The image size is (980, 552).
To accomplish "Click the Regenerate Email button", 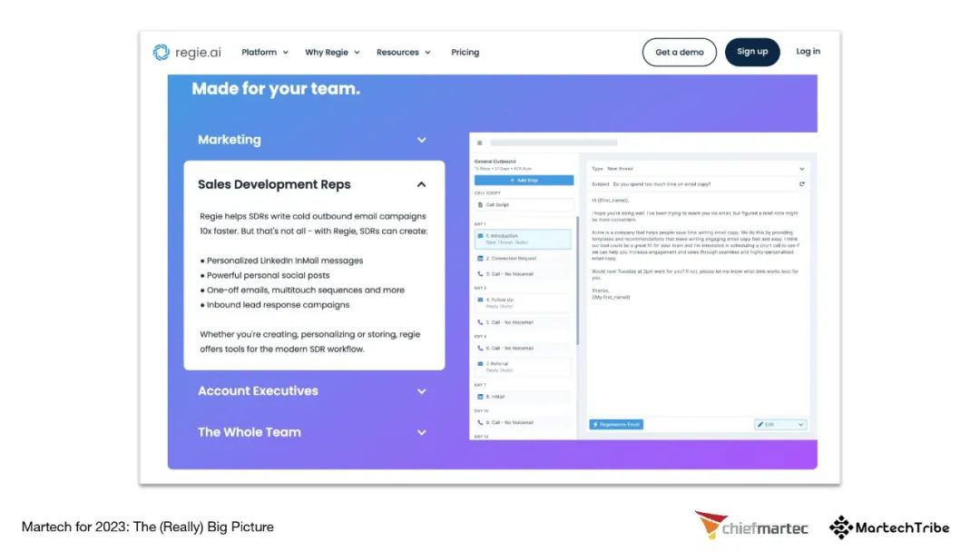I will pos(616,425).
